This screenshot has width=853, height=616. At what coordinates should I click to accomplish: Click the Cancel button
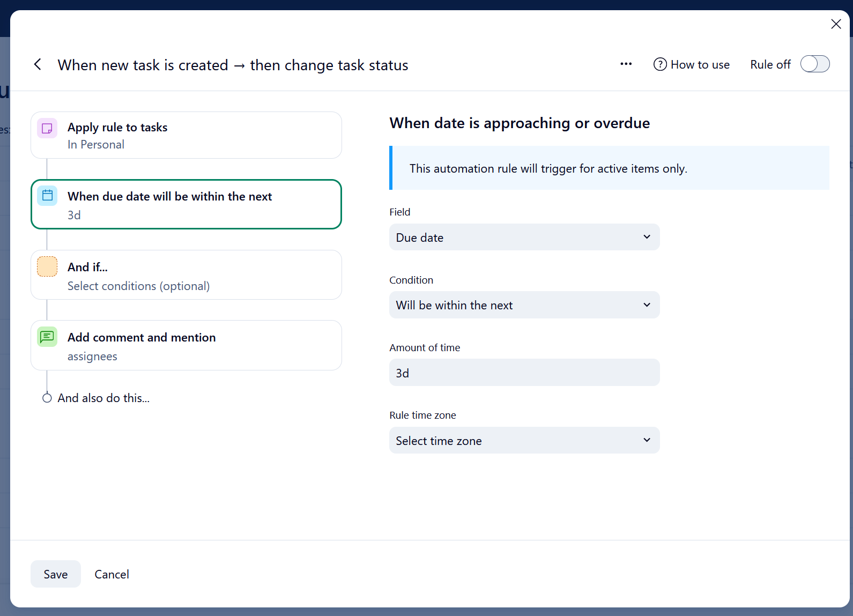[112, 574]
